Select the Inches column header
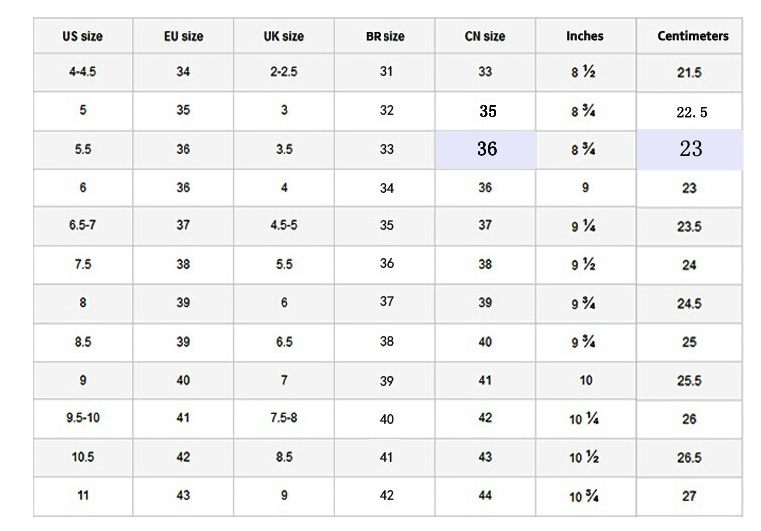The image size is (761, 531). tap(585, 36)
